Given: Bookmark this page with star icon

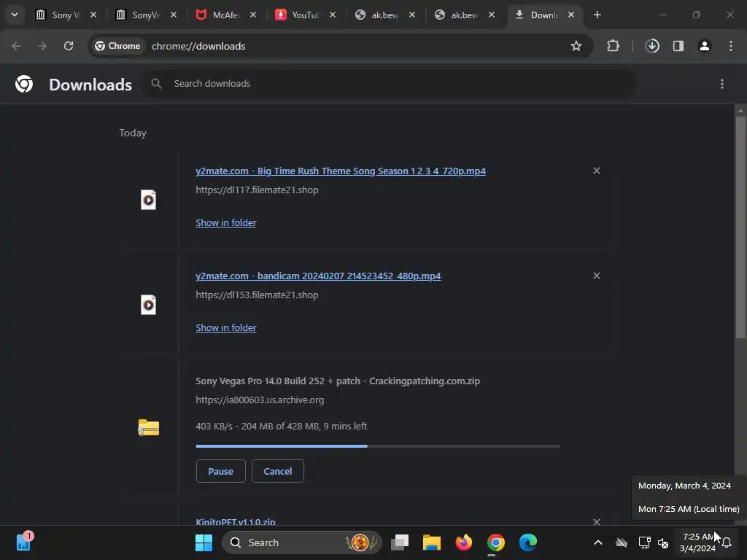Looking at the screenshot, I should pos(576,46).
